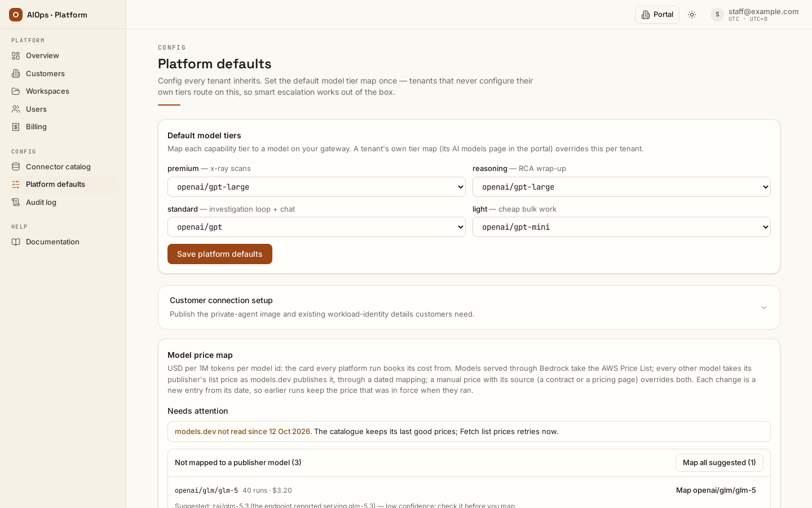Open Documentation in the Help section
This screenshot has width=812, height=508.
point(63,242)
